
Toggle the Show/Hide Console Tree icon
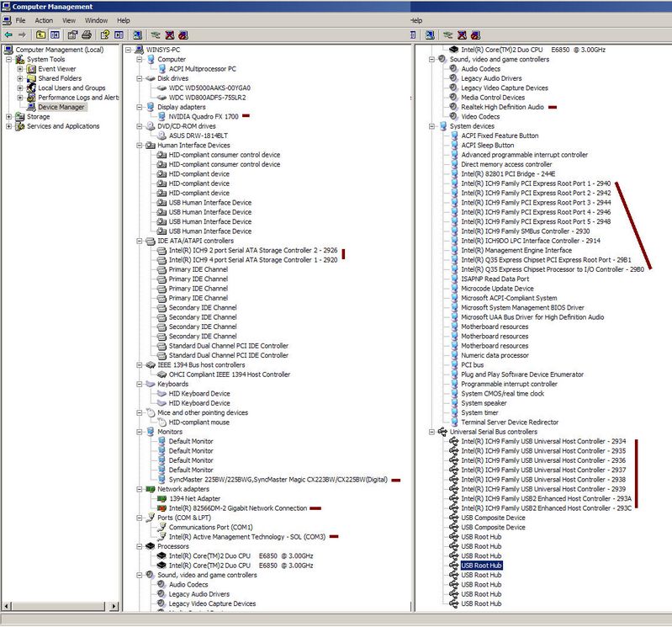click(55, 35)
